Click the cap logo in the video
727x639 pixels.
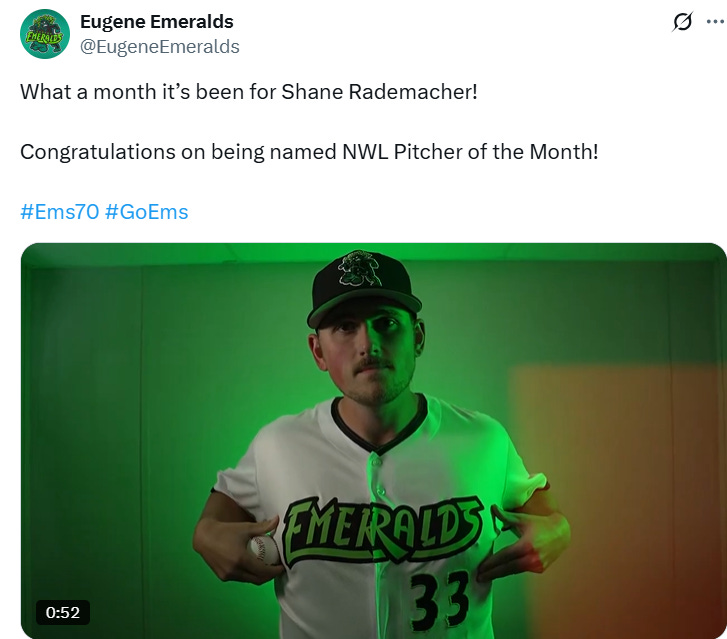pos(359,268)
